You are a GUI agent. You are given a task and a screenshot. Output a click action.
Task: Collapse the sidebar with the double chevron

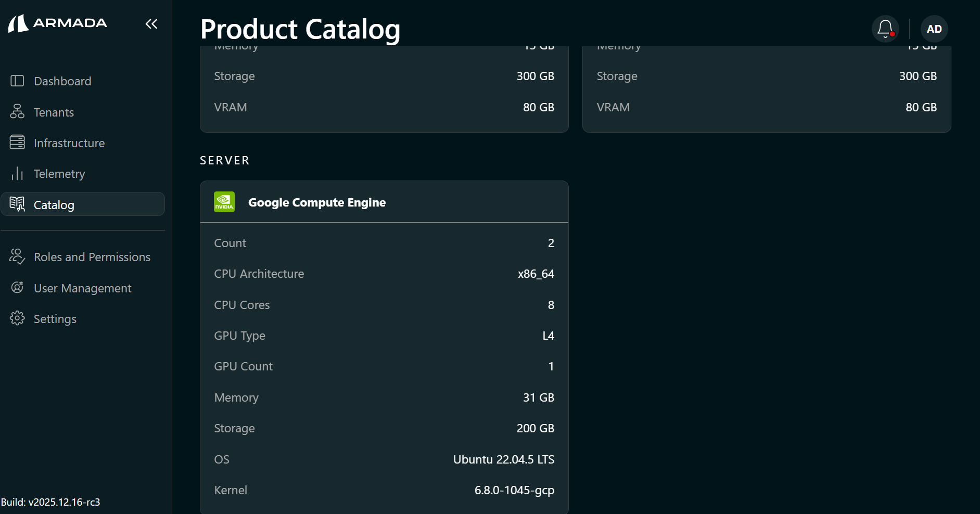pos(151,23)
